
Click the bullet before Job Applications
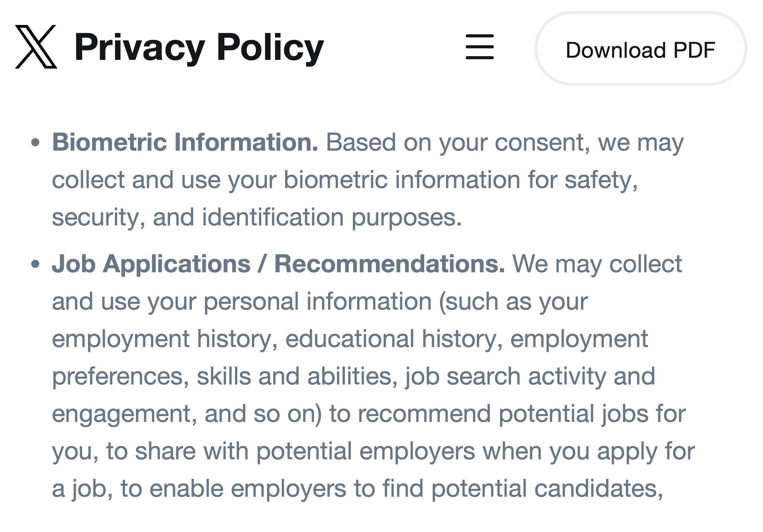click(x=35, y=264)
